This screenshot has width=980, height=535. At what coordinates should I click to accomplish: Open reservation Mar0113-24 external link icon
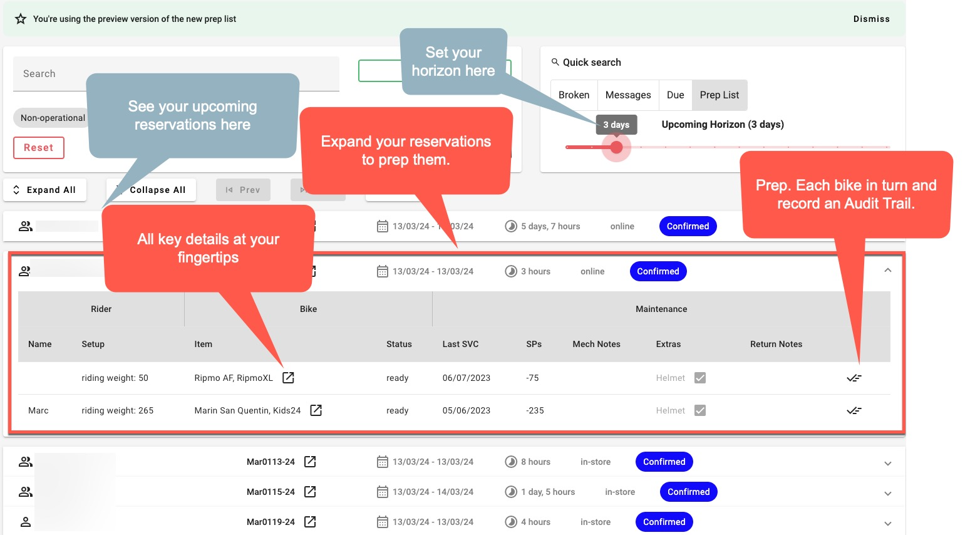tap(310, 462)
